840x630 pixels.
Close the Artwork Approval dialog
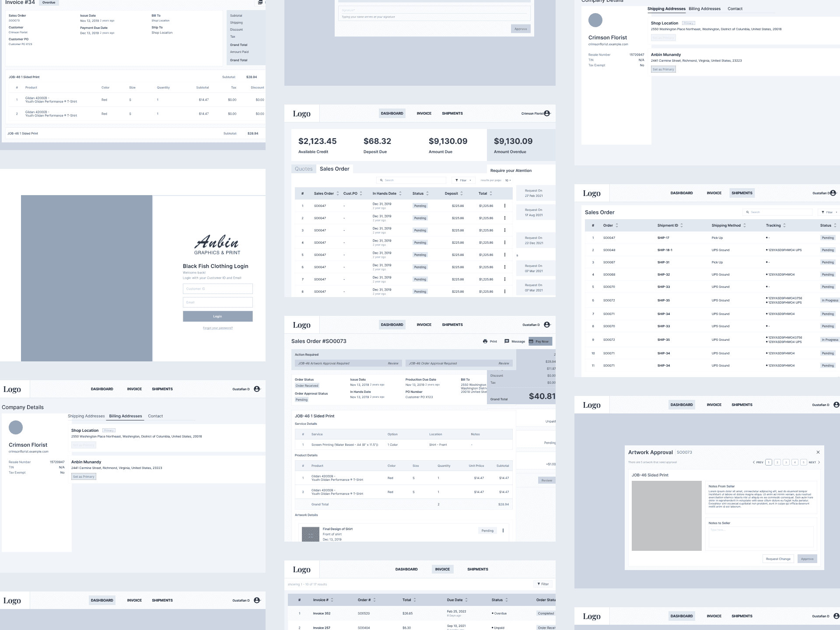(x=818, y=452)
